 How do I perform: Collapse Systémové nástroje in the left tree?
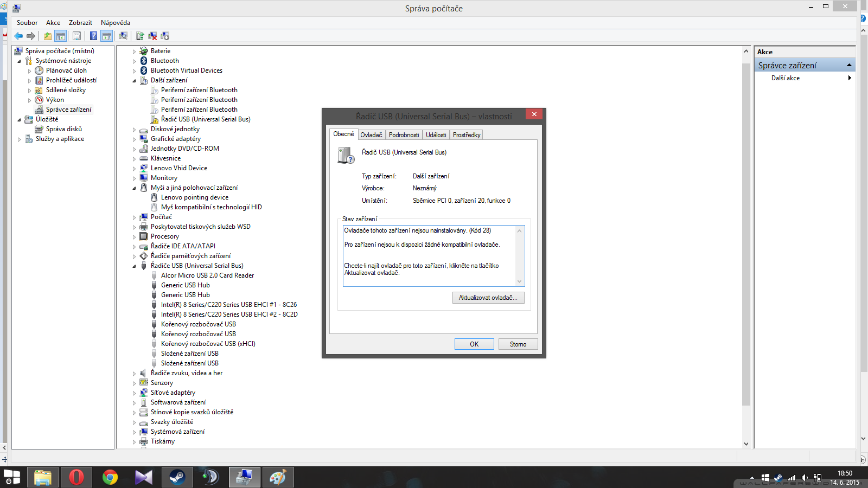pyautogui.click(x=20, y=61)
